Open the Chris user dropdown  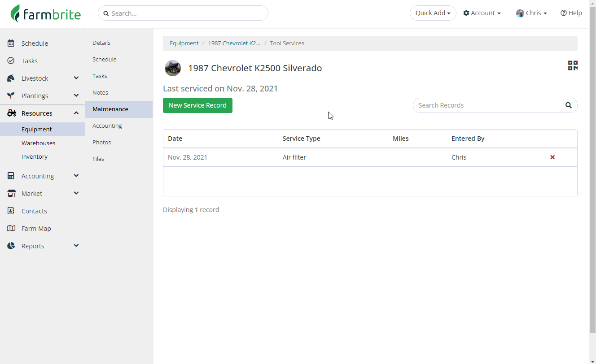pos(532,13)
